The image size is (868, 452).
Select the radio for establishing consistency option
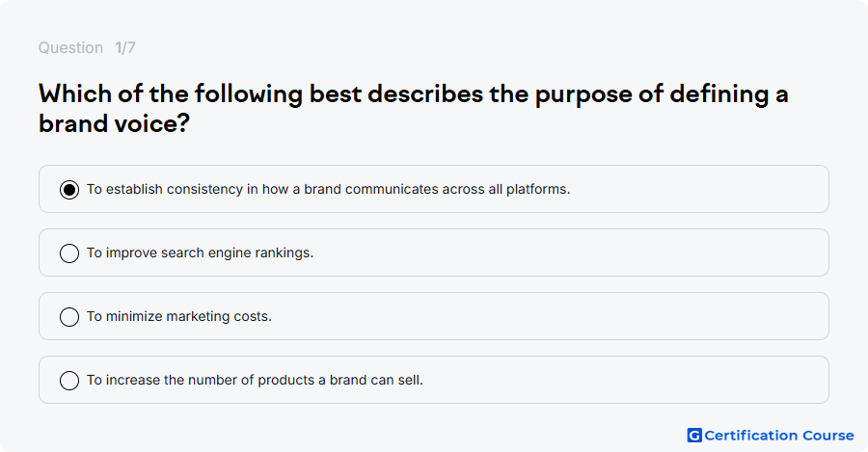(69, 190)
